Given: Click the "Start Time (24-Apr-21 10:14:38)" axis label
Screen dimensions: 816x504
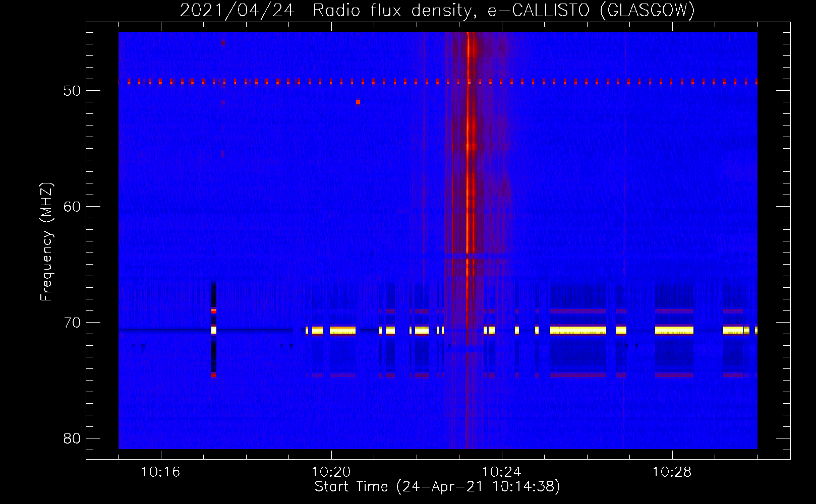Looking at the screenshot, I should (437, 486).
